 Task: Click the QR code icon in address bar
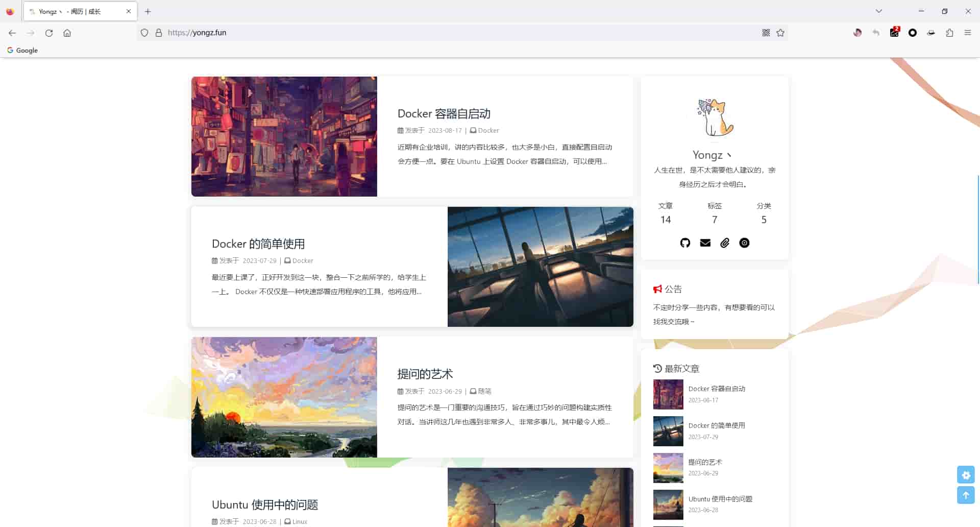pyautogui.click(x=766, y=33)
